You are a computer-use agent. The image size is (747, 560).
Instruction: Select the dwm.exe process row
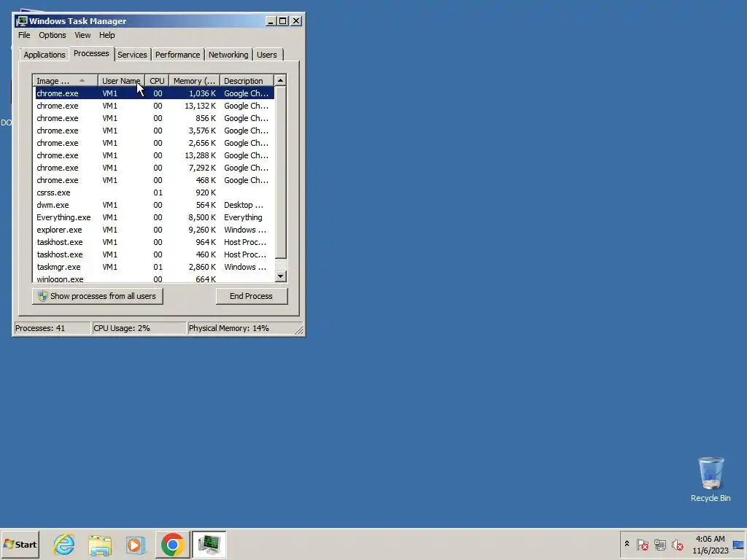click(x=154, y=205)
